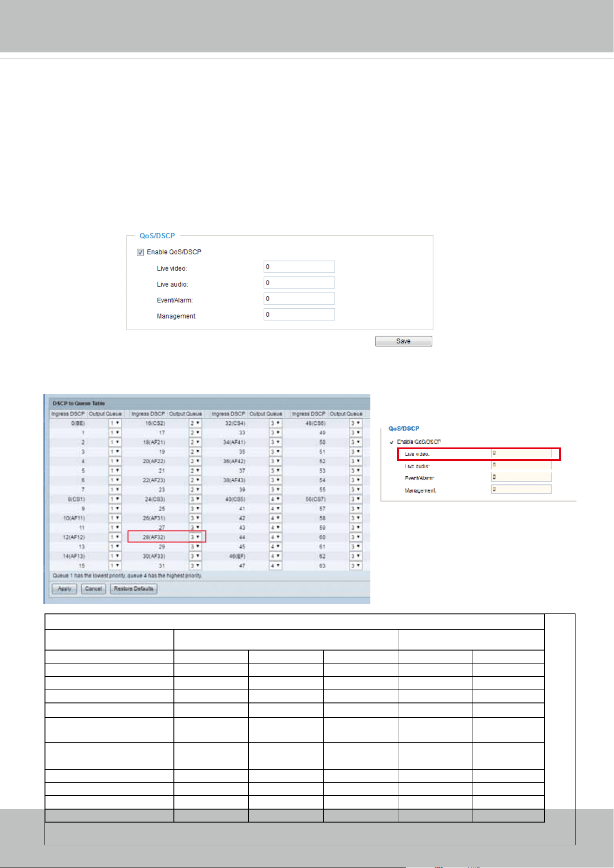
Task: Toggle Enable QoS/DSCP checkmark in small panel
Action: click(x=392, y=442)
